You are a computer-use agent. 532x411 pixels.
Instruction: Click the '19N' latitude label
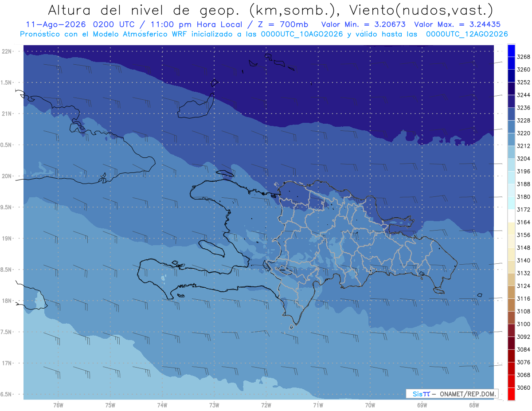click(7, 239)
